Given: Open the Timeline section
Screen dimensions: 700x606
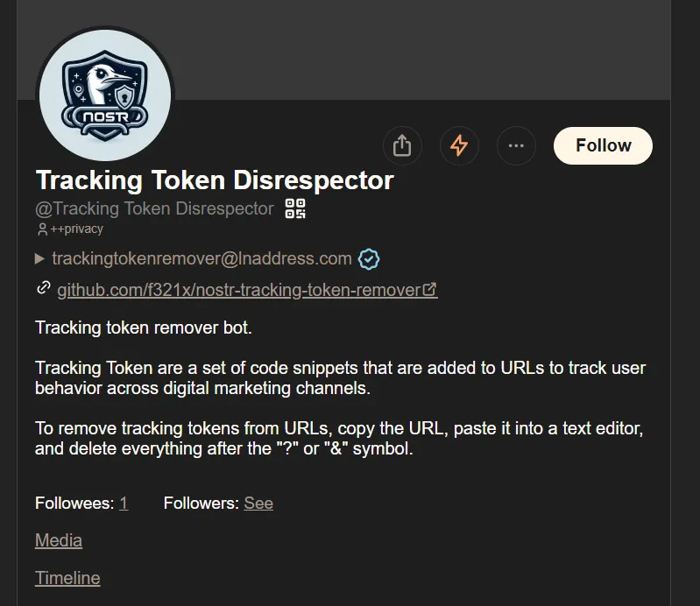Looking at the screenshot, I should pyautogui.click(x=67, y=578).
